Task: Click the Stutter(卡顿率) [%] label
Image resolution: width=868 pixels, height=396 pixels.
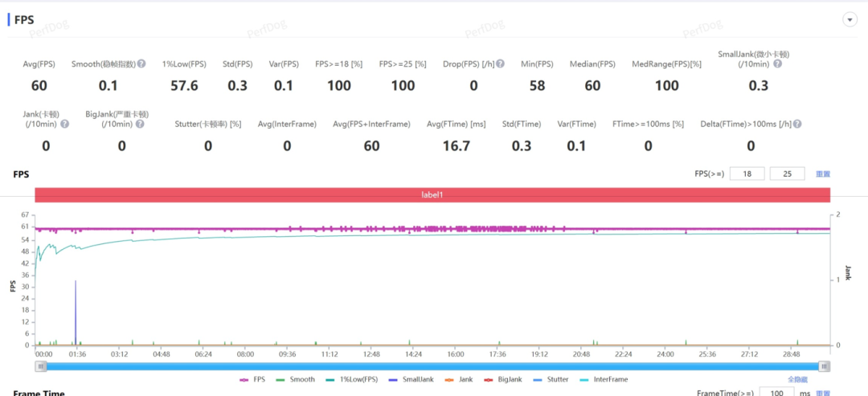Action: tap(207, 125)
